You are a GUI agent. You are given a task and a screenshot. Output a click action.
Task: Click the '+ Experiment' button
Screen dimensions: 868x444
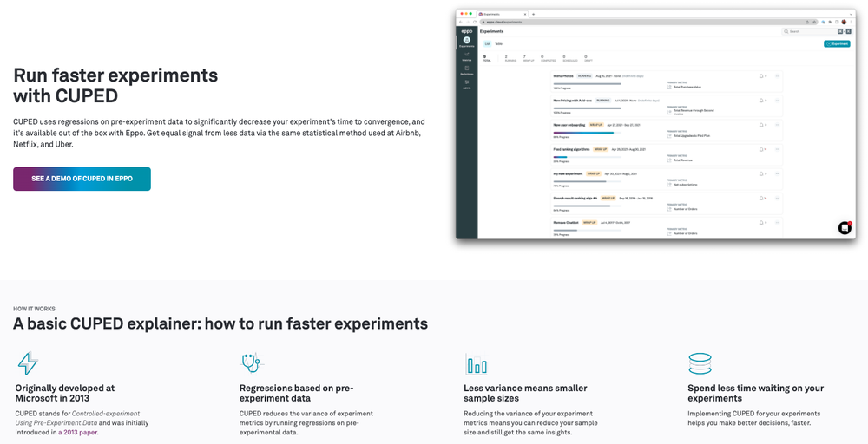[837, 43]
